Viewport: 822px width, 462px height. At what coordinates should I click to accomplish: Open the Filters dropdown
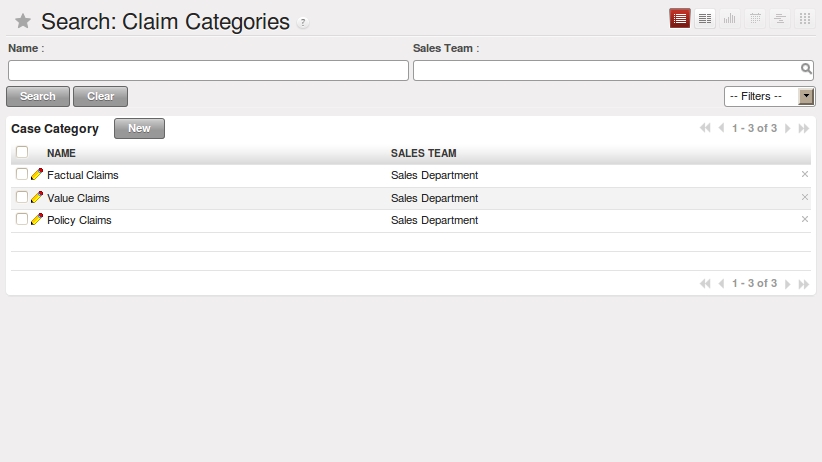(769, 96)
